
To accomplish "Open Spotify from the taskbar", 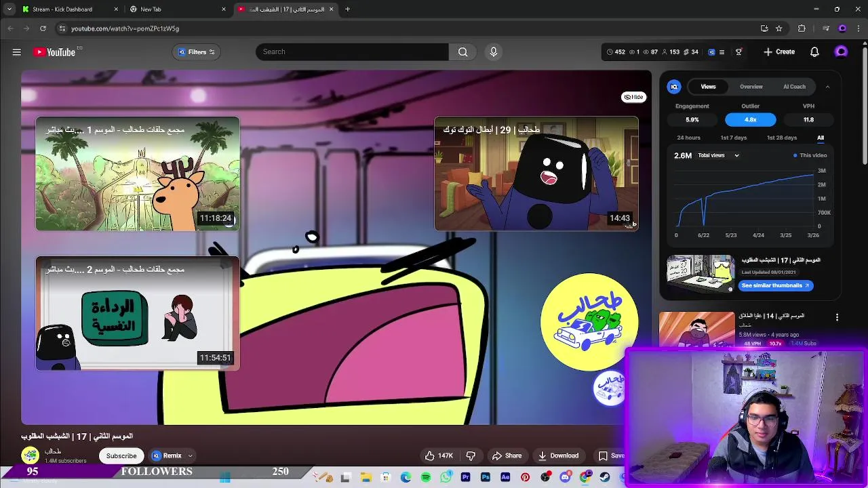I will tap(425, 478).
